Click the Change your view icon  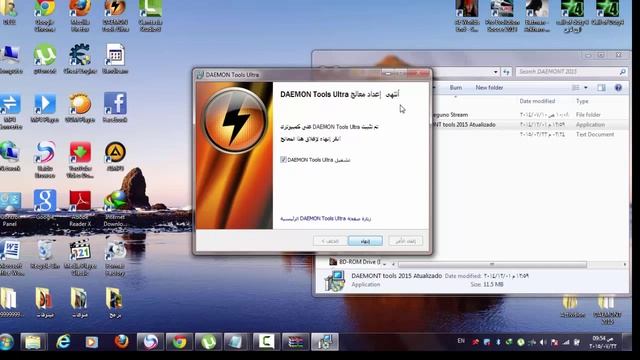(576, 87)
